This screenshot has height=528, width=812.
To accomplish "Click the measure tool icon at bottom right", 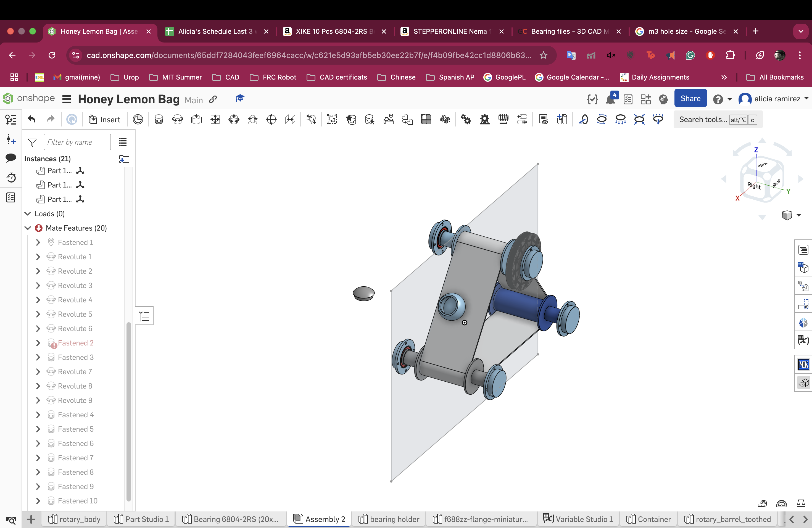I will point(762,503).
